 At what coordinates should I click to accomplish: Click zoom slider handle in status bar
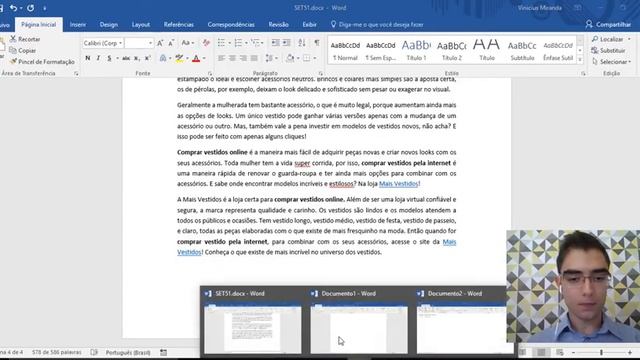tap(601, 352)
